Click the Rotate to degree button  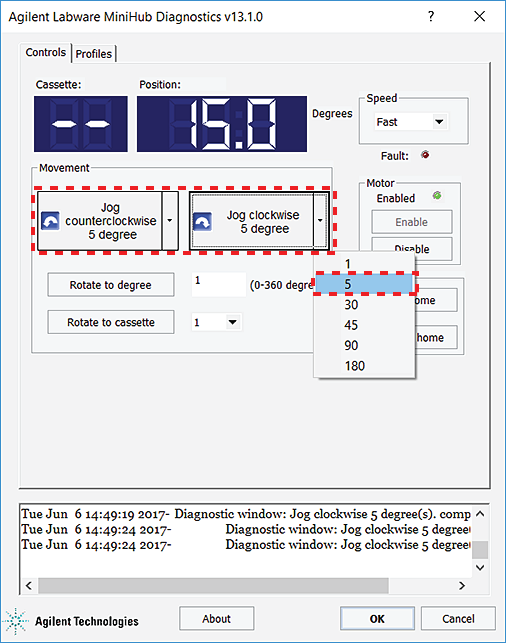tap(111, 285)
